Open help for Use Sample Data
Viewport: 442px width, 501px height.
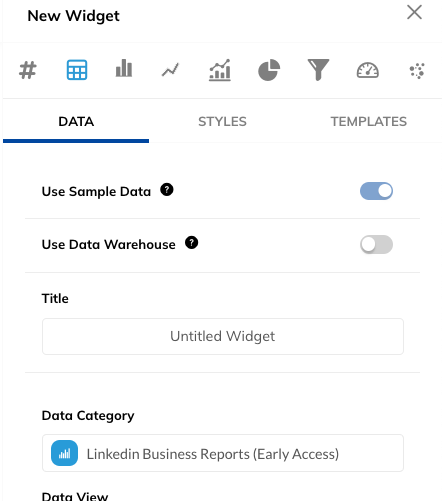pos(167,190)
